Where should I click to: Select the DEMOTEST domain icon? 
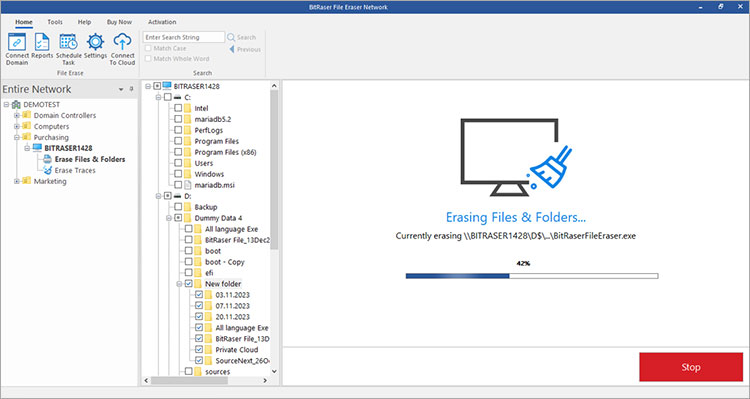click(x=16, y=104)
